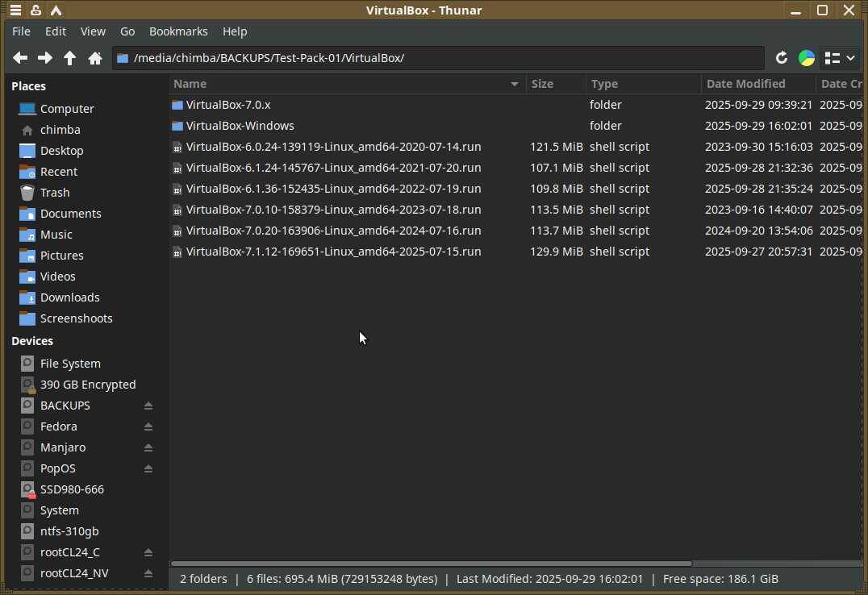The image size is (868, 595).
Task: Click the Free space status bar entry
Action: [720, 579]
